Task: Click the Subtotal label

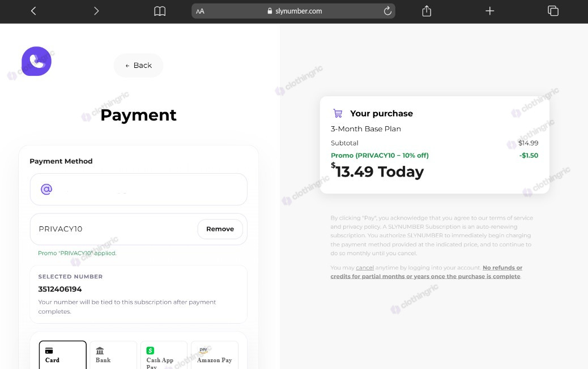Action: click(x=344, y=143)
